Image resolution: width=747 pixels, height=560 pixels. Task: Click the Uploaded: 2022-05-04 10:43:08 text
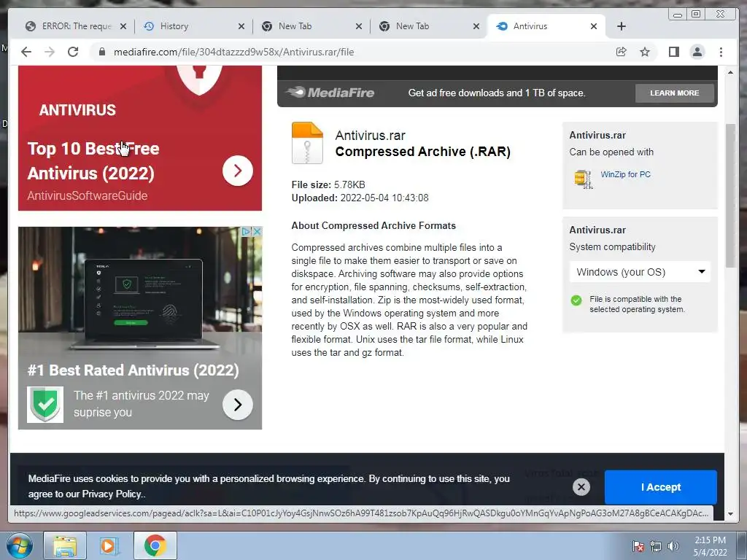[x=360, y=198]
